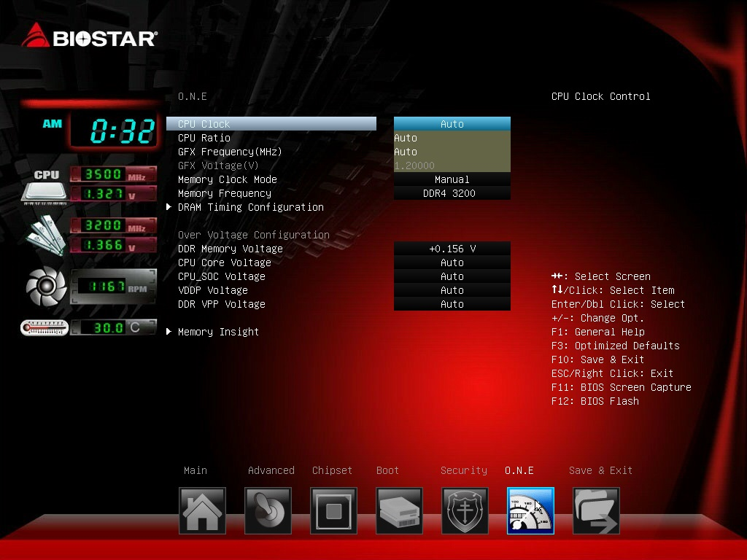747x560 pixels.
Task: Open GFX Frequency Auto value
Action: [452, 152]
